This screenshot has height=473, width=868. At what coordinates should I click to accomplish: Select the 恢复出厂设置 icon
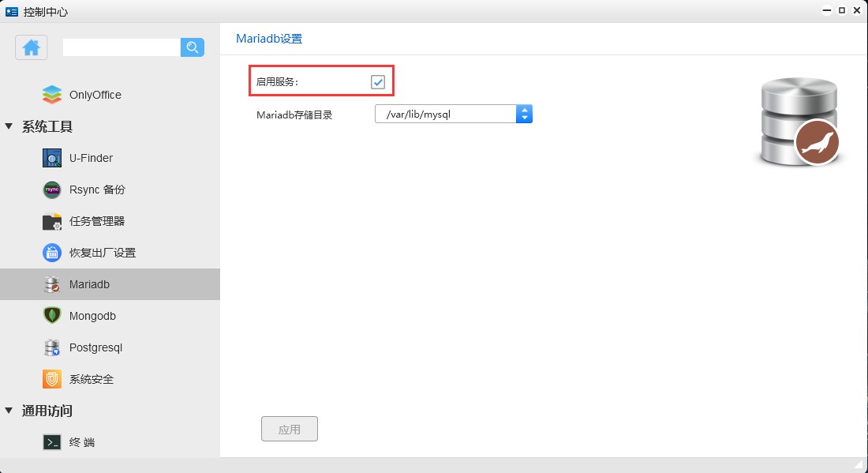click(x=51, y=253)
